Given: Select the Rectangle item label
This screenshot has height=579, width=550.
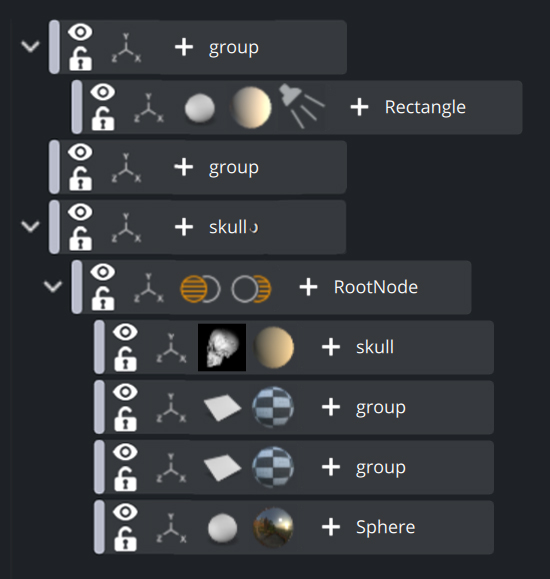Looking at the screenshot, I should [x=425, y=107].
